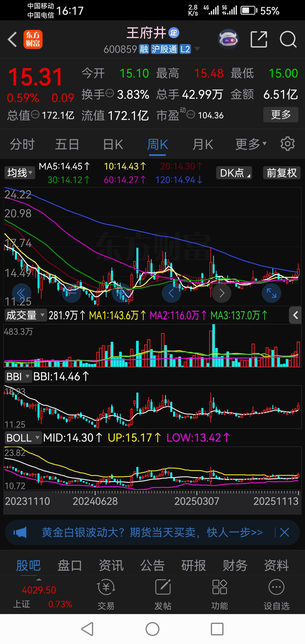
Task: Tap the latest weekly candlestick
Action: [x=298, y=272]
